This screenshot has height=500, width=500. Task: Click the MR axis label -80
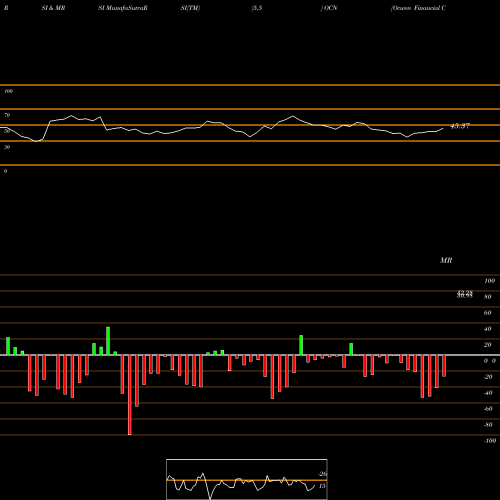[488, 425]
